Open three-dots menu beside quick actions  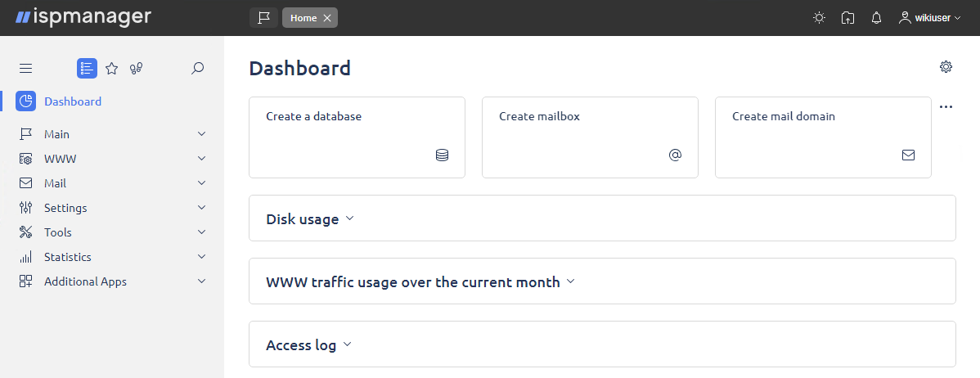point(946,107)
